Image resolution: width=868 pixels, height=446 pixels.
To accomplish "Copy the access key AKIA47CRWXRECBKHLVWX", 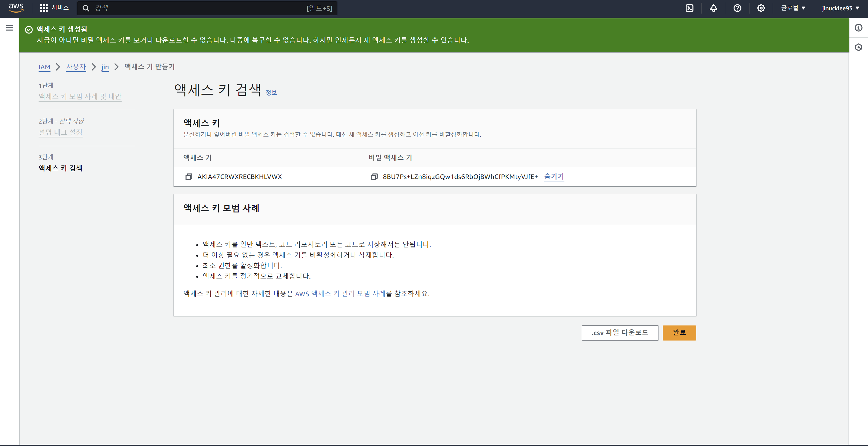I will point(189,177).
